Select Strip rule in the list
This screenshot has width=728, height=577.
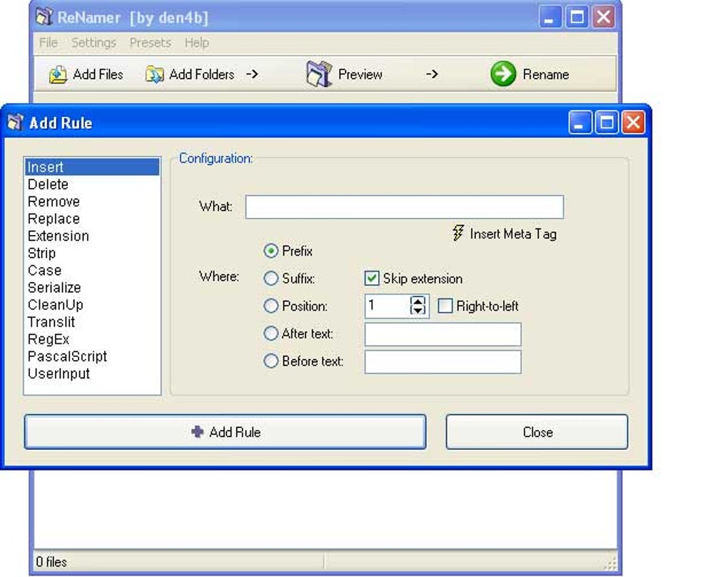pos(92,254)
